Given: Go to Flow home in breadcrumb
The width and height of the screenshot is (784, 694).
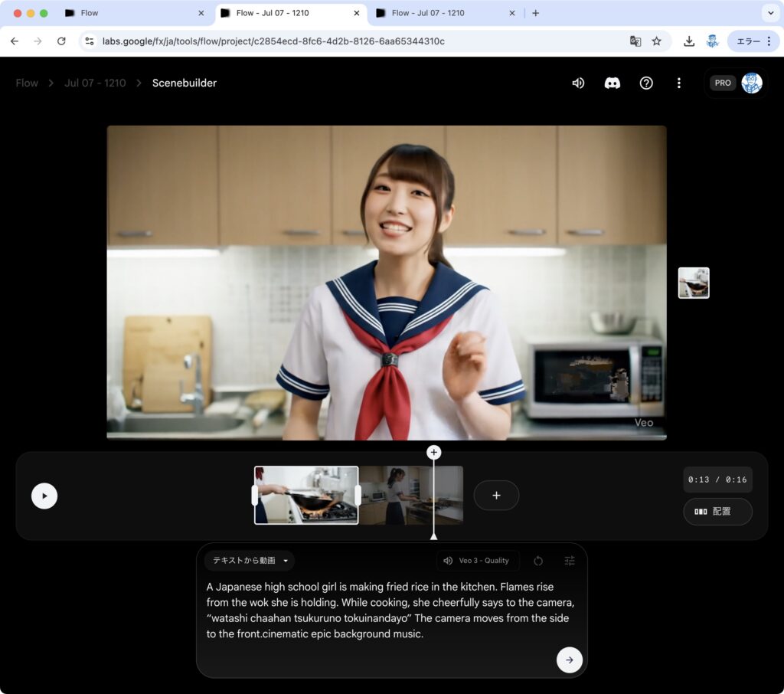Looking at the screenshot, I should pos(27,83).
